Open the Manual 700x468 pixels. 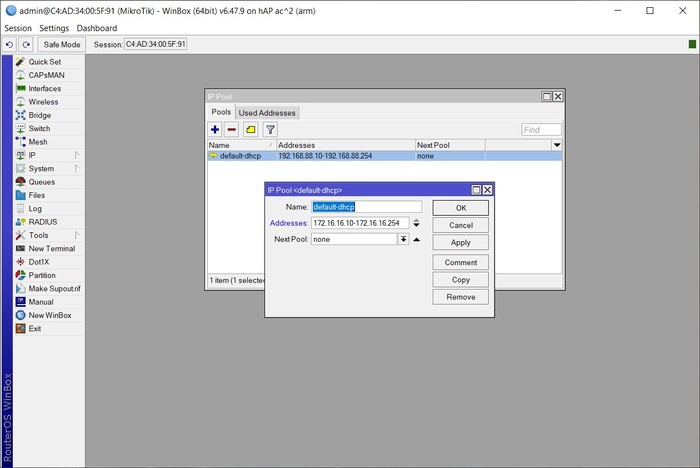point(49,302)
